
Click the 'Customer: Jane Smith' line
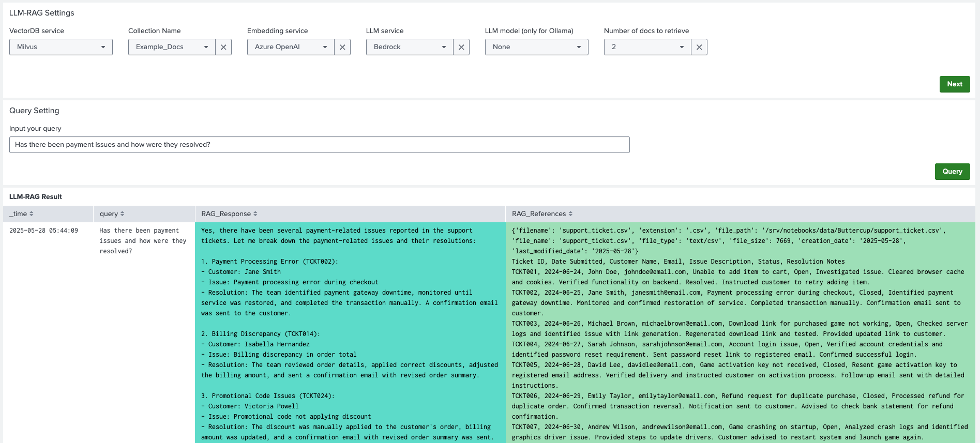tap(241, 272)
